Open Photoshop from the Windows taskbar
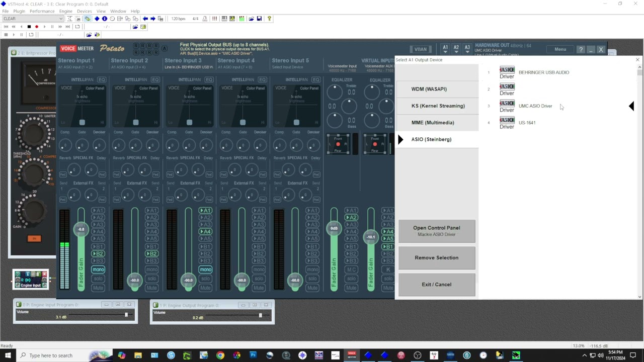Screen dimensions: 644x362 point(253,355)
